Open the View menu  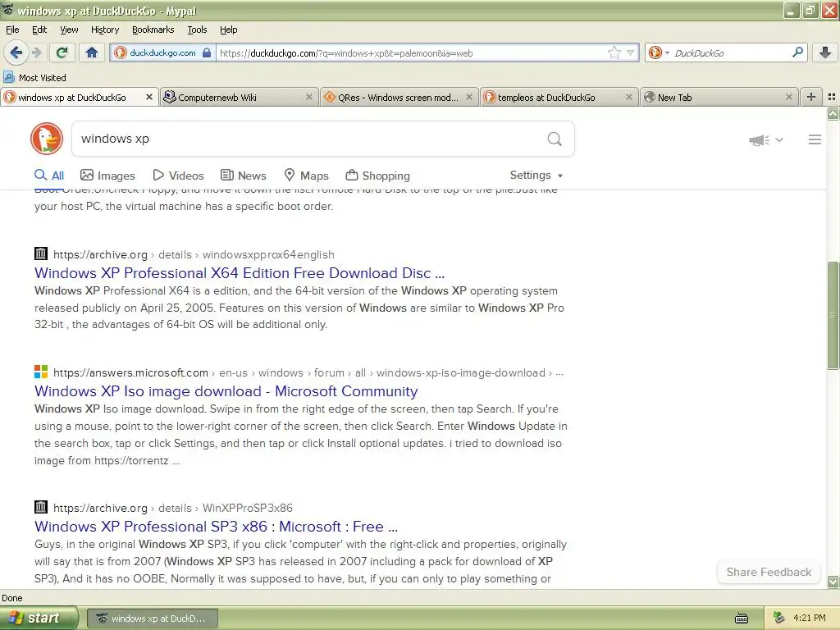[x=69, y=30]
